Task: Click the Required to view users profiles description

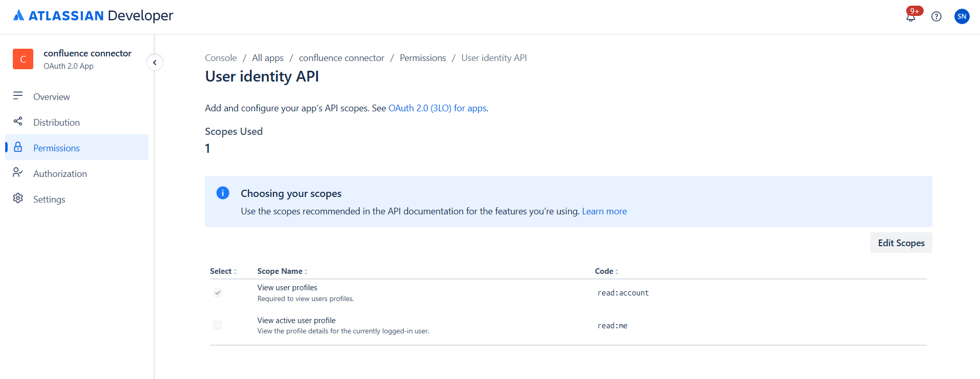Action: (x=306, y=299)
